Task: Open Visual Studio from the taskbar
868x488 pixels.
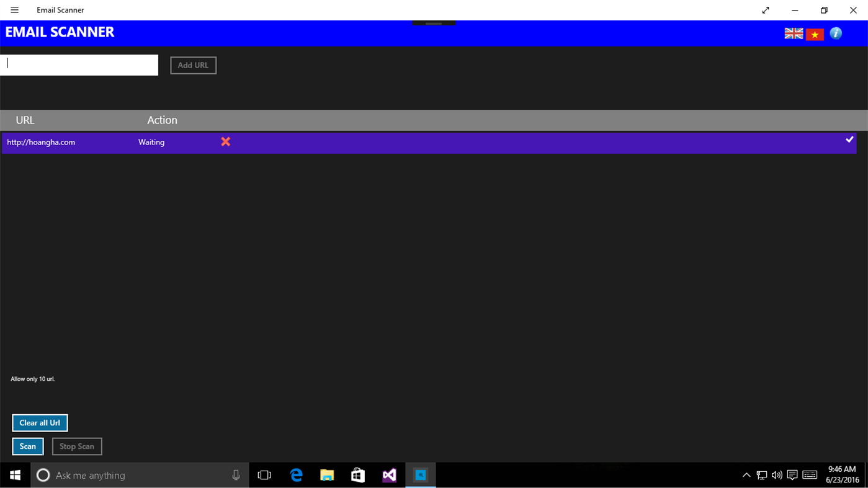Action: click(x=389, y=475)
